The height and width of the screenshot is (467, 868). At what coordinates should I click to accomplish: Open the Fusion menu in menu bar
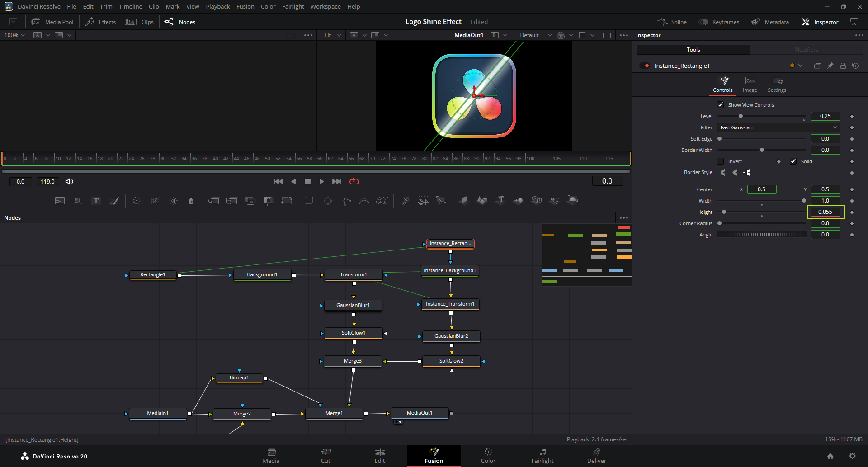pos(245,7)
